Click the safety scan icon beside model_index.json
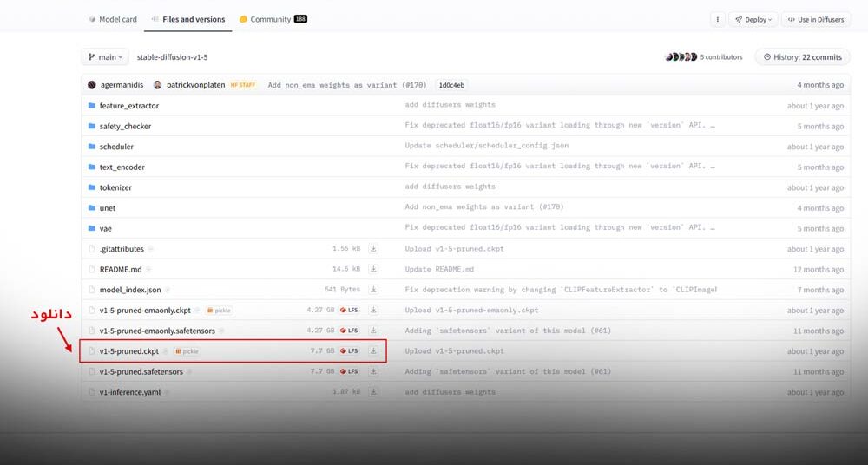868x465 pixels. tap(168, 290)
